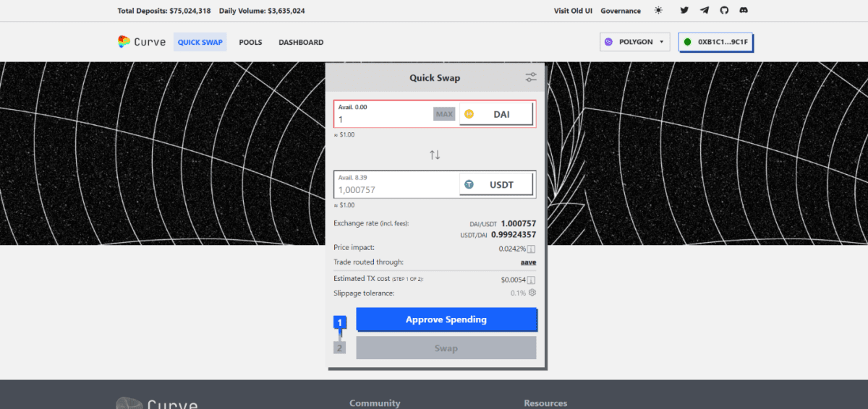Click the Visit Old UI link
Screen dimensions: 868x409
click(x=573, y=11)
